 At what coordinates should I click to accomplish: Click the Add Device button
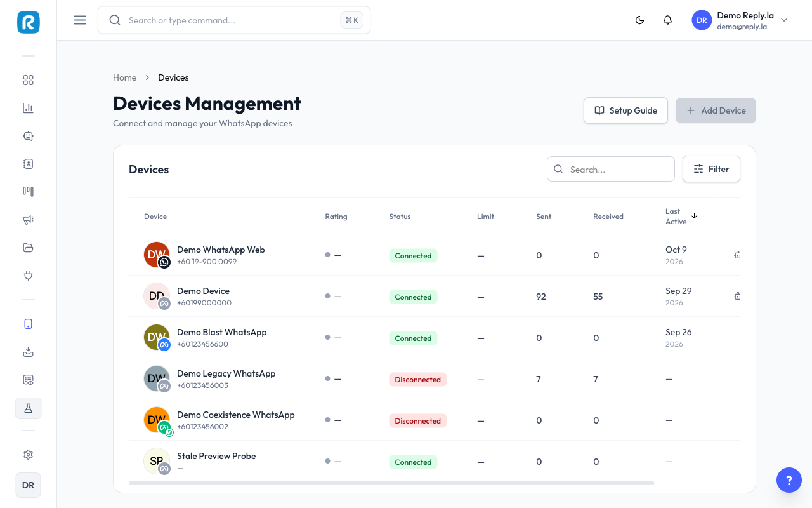(x=716, y=110)
